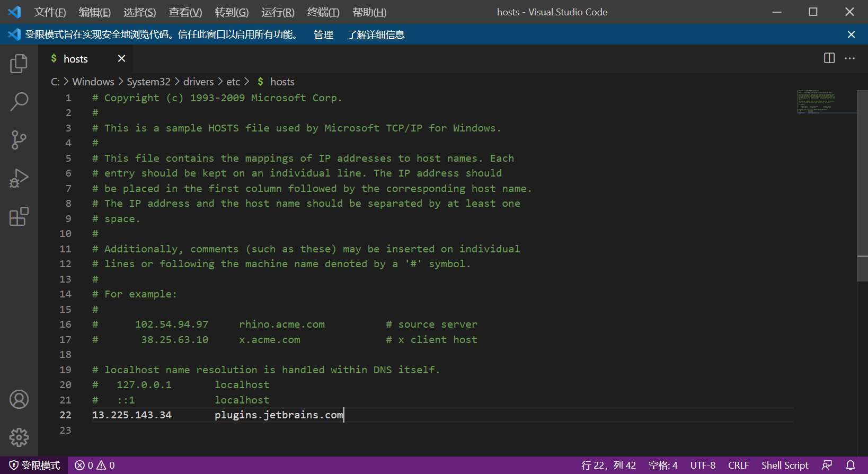
Task: Open the 查看(V) menu
Action: [185, 12]
